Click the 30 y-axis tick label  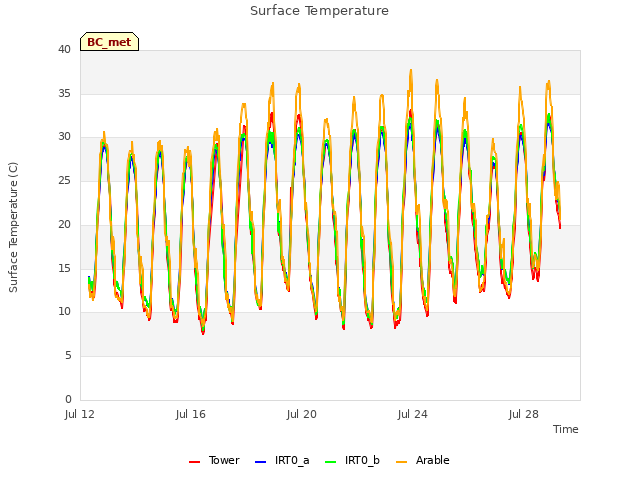point(64,137)
